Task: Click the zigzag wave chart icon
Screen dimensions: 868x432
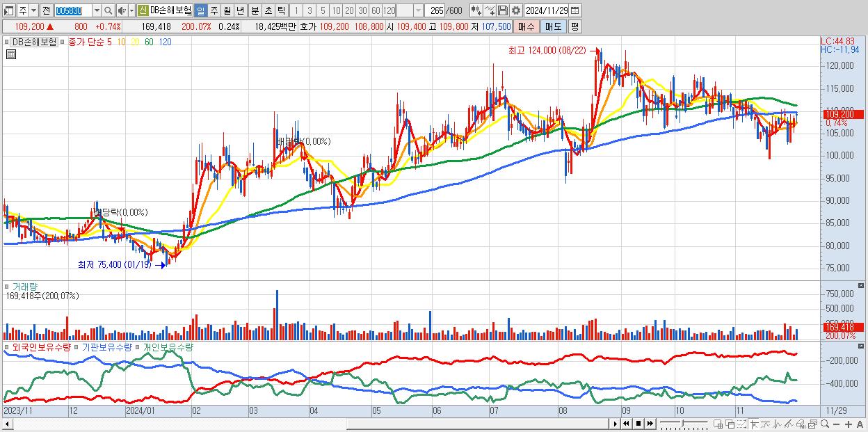Action: tap(777, 424)
